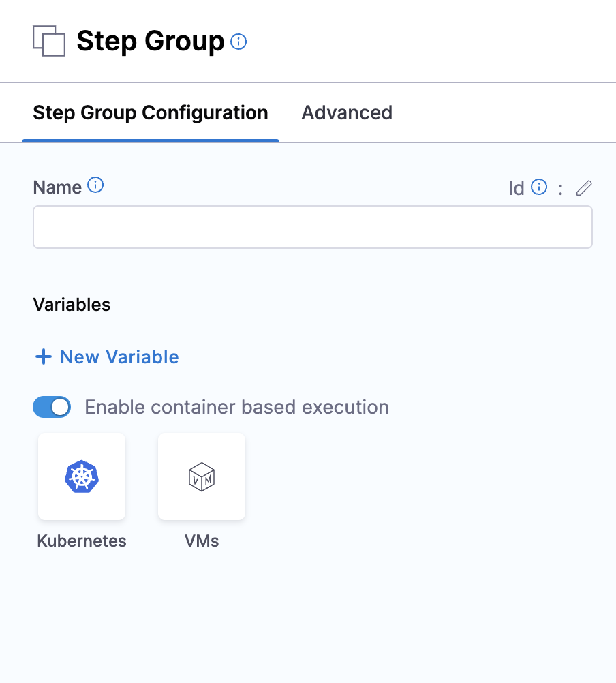Click the VMs text label

pos(202,541)
